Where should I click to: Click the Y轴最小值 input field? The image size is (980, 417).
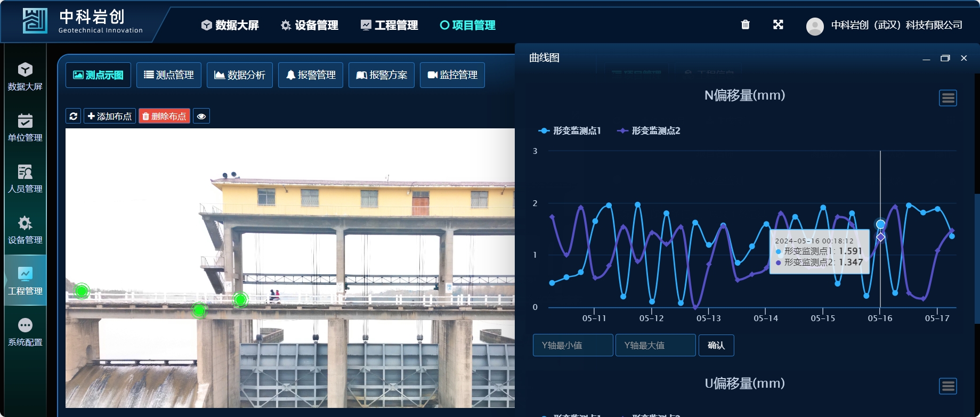(573, 345)
